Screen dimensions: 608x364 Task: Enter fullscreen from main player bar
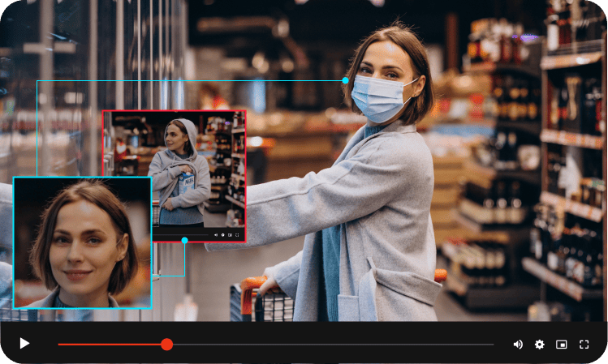(584, 345)
